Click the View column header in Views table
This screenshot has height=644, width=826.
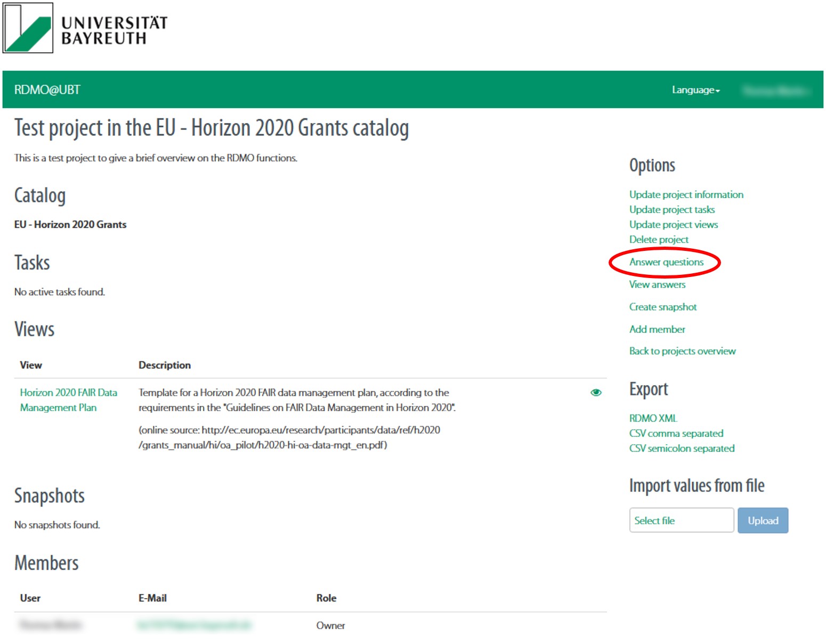coord(31,365)
